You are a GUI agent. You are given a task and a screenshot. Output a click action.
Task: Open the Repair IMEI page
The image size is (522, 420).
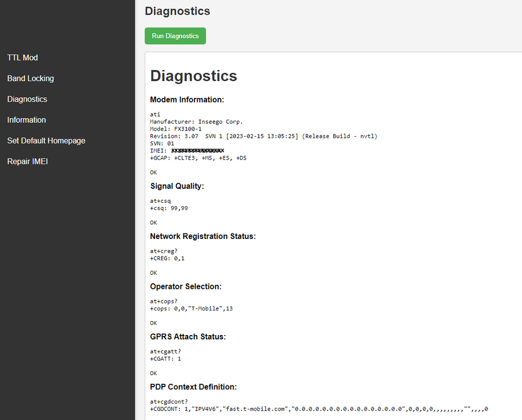[x=28, y=162]
